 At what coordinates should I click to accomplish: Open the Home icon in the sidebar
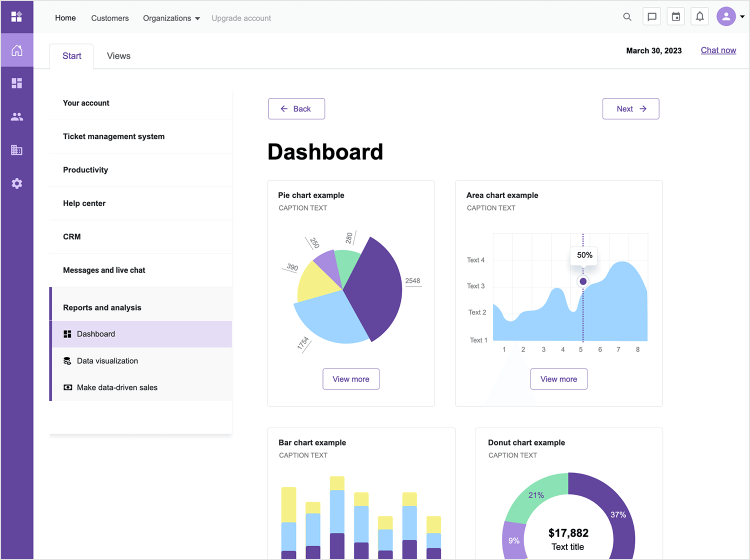[17, 50]
